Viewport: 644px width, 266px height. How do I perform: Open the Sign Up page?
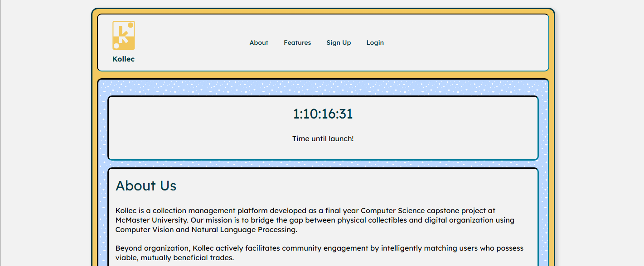pyautogui.click(x=339, y=43)
